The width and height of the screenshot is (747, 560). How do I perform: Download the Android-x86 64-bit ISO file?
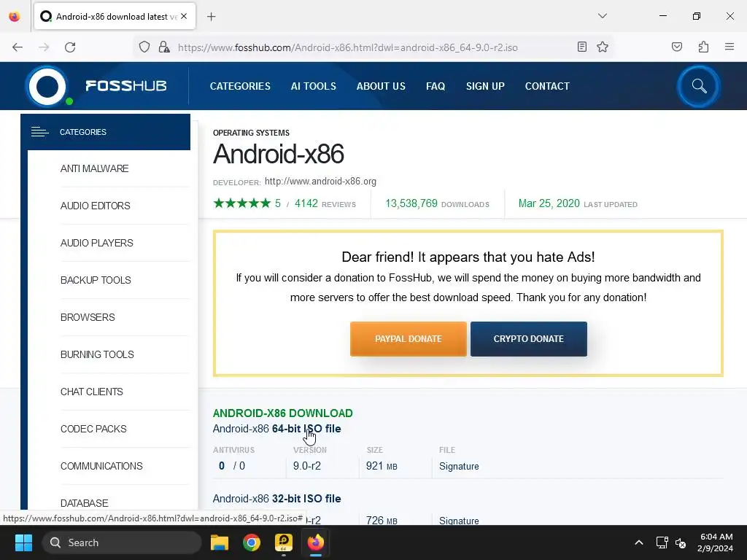(276, 429)
